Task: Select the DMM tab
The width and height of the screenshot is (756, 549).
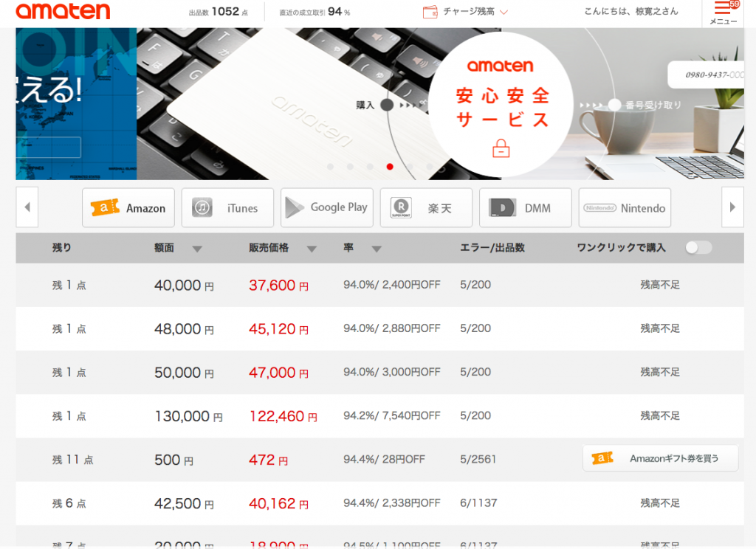Action: point(526,208)
